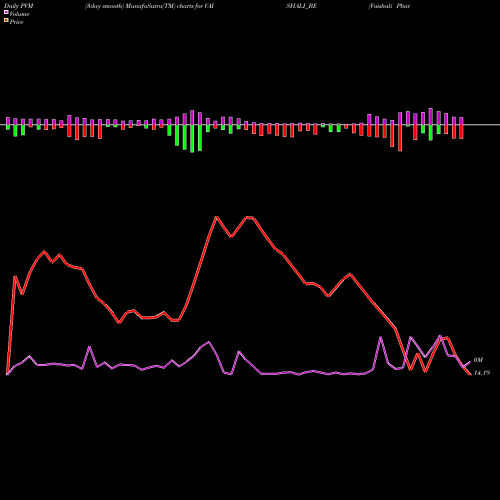Click the Price legend color swatch
This screenshot has width=500, height=500.
[6, 21]
